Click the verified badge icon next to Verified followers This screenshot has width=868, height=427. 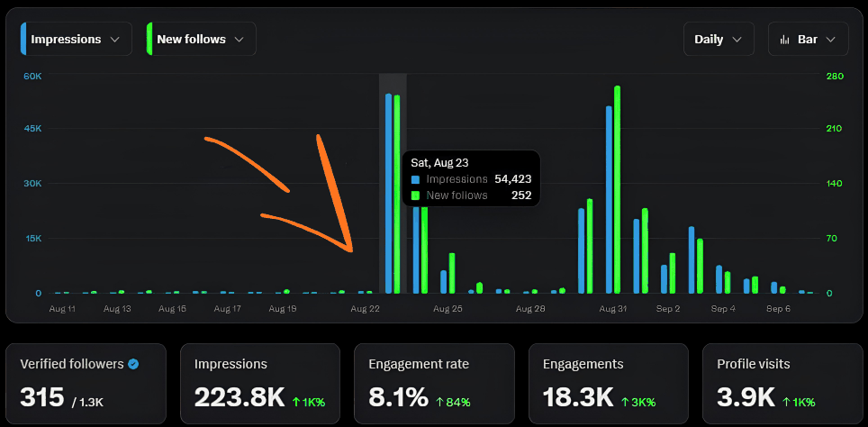pyautogui.click(x=133, y=364)
